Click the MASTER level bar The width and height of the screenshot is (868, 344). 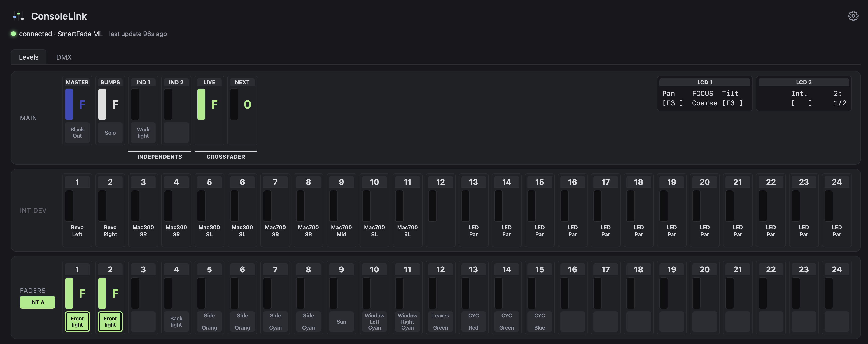click(69, 104)
